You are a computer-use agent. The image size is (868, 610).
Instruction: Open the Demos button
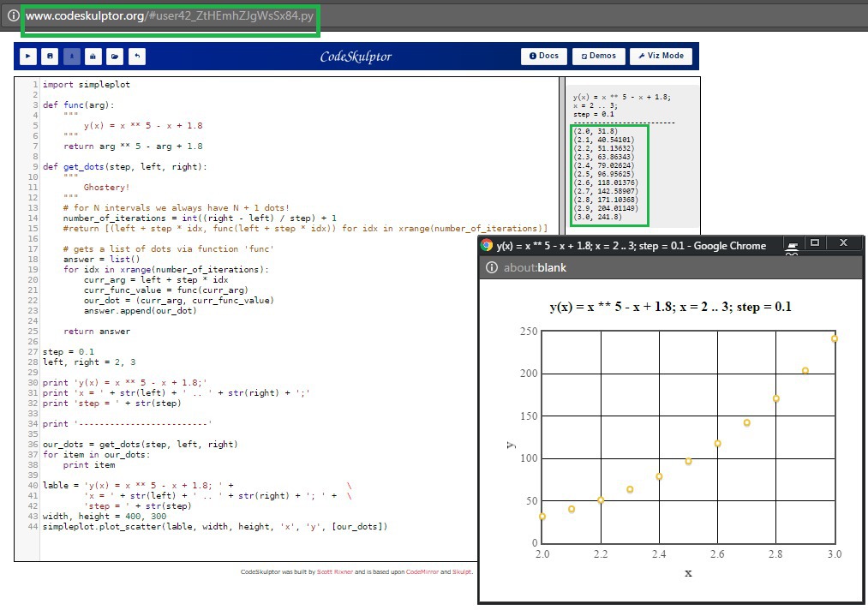click(598, 56)
